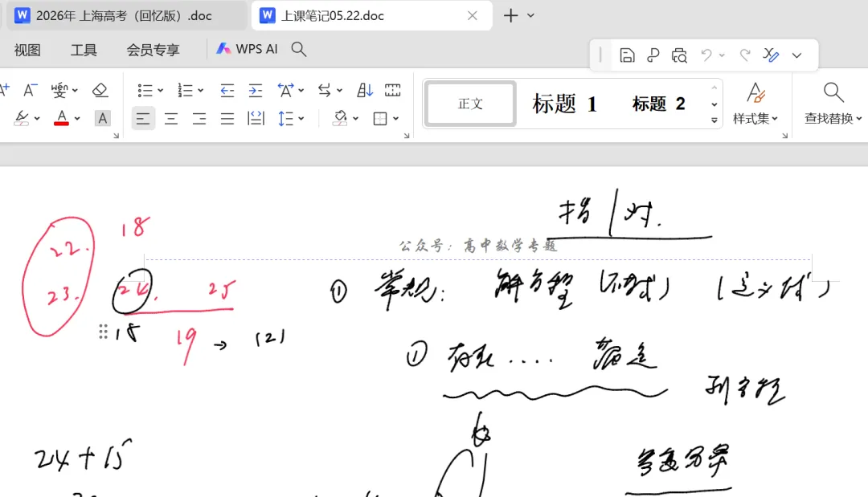Open the numbering style dropdown arrow
Image resolution: width=868 pixels, height=497 pixels.
(x=200, y=90)
